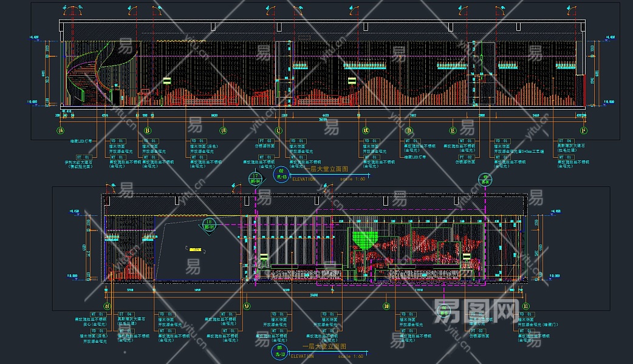Screen dimensions: 633x364
Task: Select grid bubble D on upper elevation
Action: click(x=409, y=130)
